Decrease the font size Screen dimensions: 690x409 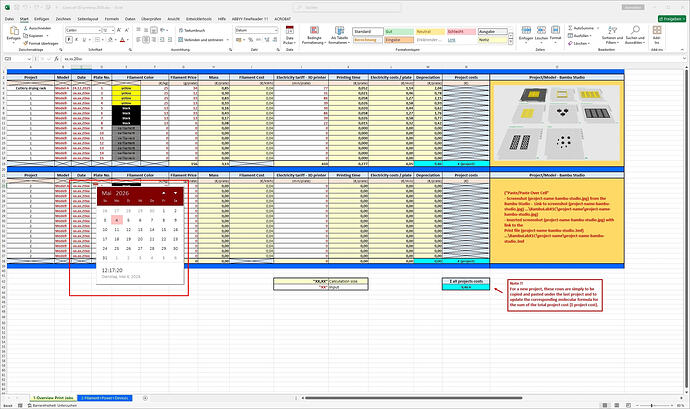pos(127,30)
